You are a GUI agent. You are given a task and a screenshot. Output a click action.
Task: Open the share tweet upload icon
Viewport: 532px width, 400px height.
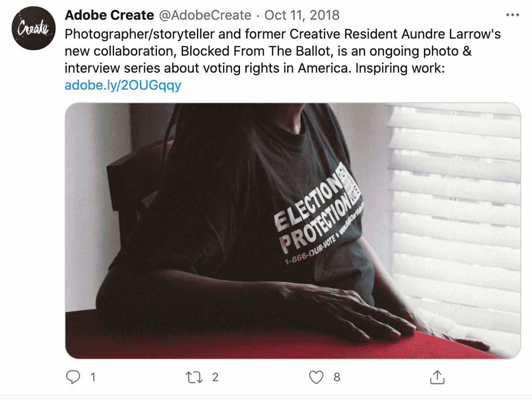coord(437,377)
